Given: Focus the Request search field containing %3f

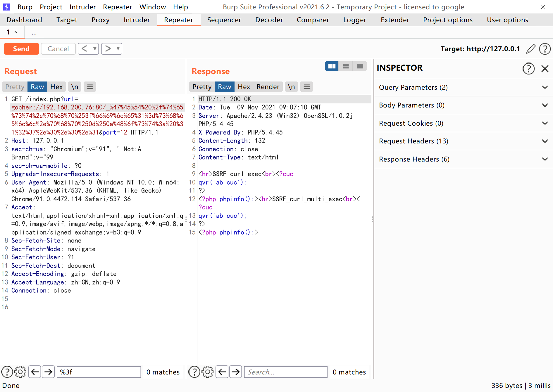Looking at the screenshot, I should [x=99, y=372].
